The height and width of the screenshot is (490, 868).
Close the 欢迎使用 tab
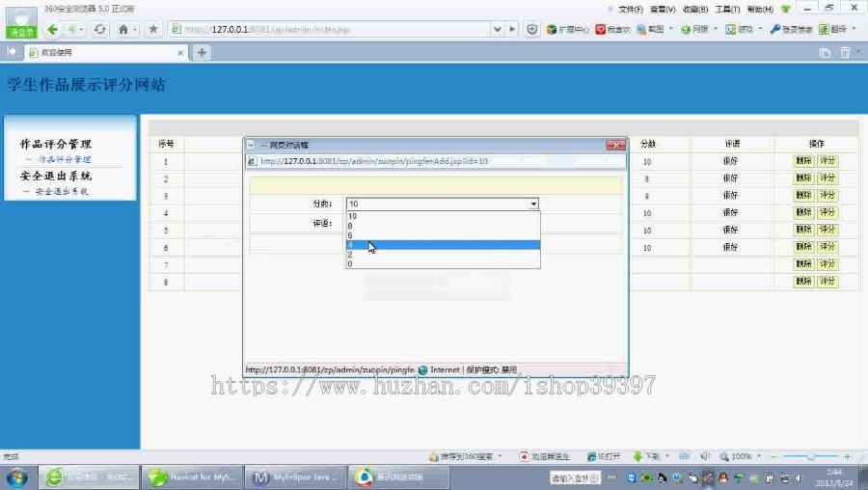click(180, 53)
